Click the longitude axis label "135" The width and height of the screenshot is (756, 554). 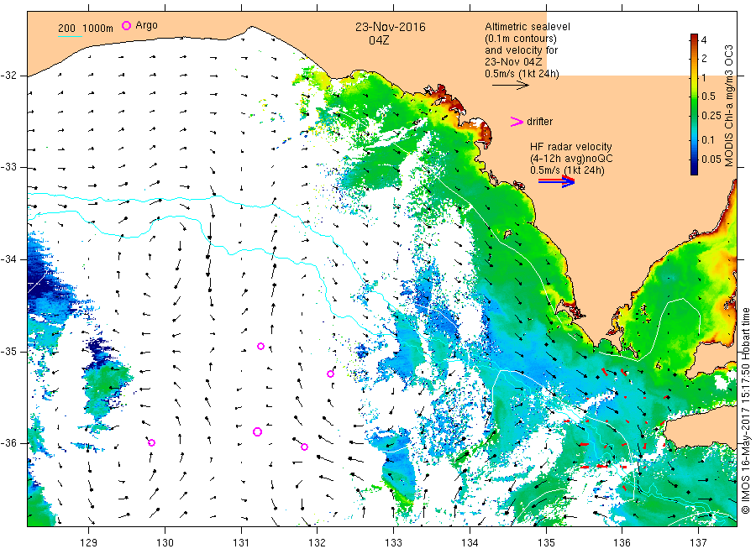[546, 542]
